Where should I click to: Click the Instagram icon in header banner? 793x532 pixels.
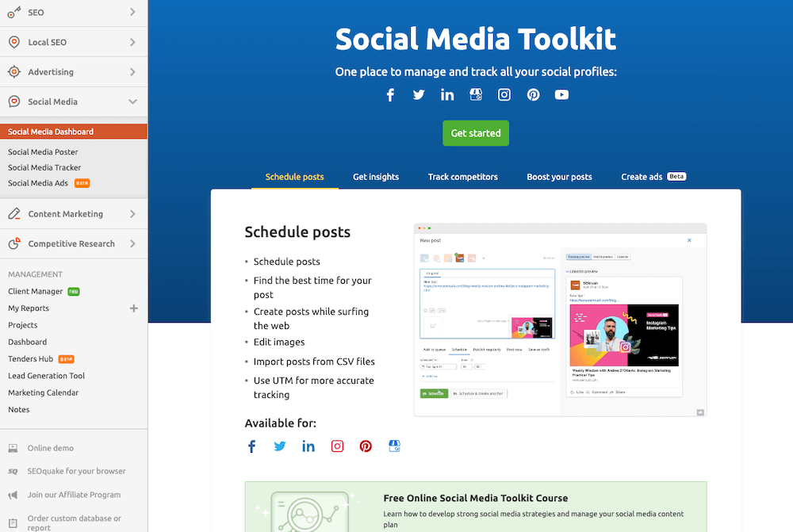(504, 94)
